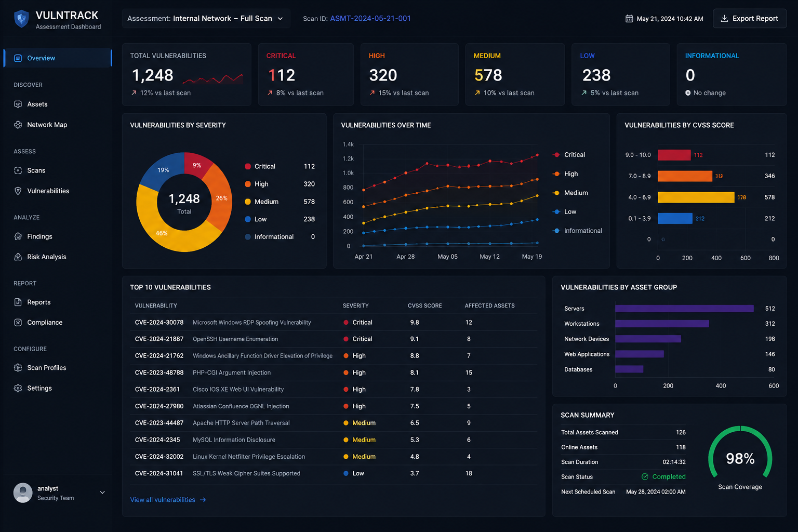The image size is (798, 532).
Task: Click the Export Report button
Action: coord(750,19)
